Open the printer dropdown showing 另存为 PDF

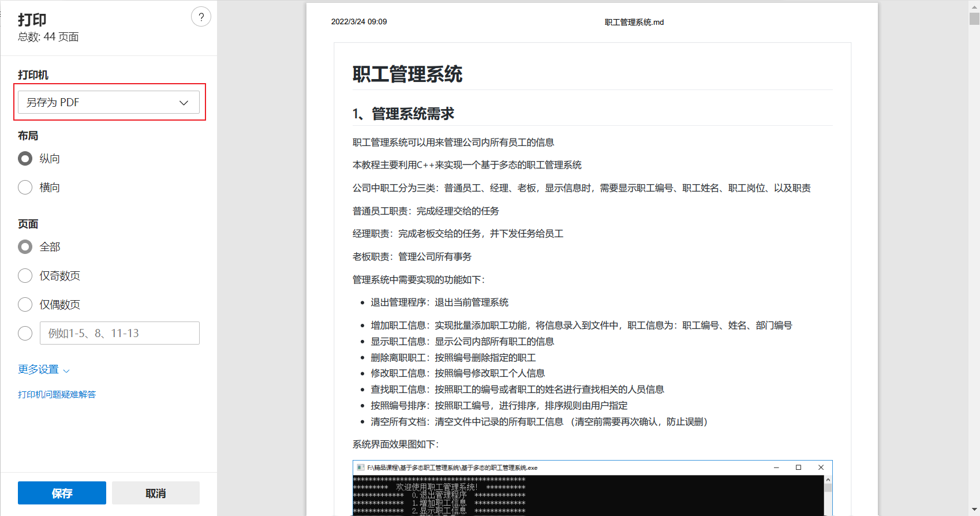click(109, 102)
